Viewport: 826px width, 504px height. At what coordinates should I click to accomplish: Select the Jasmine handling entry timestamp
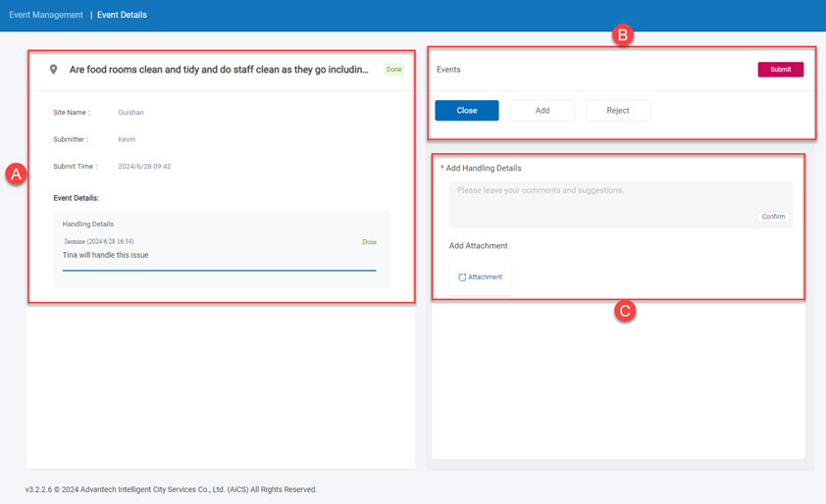(x=98, y=241)
